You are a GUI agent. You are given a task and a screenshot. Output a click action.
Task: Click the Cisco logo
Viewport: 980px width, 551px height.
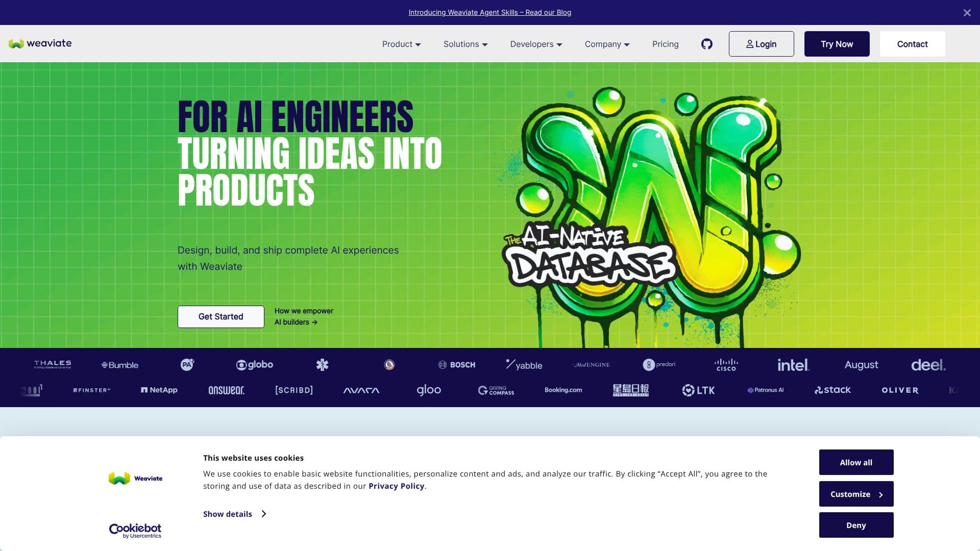(x=726, y=365)
